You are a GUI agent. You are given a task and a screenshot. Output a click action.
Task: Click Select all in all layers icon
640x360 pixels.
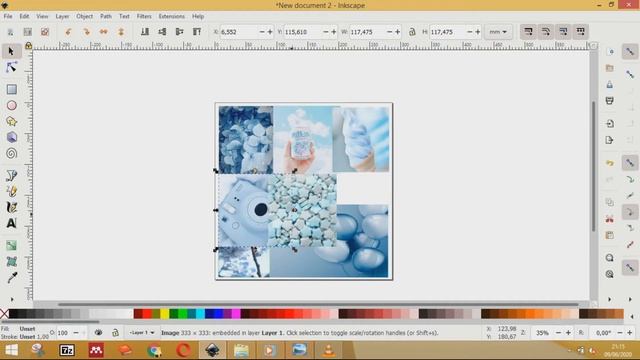(27, 31)
